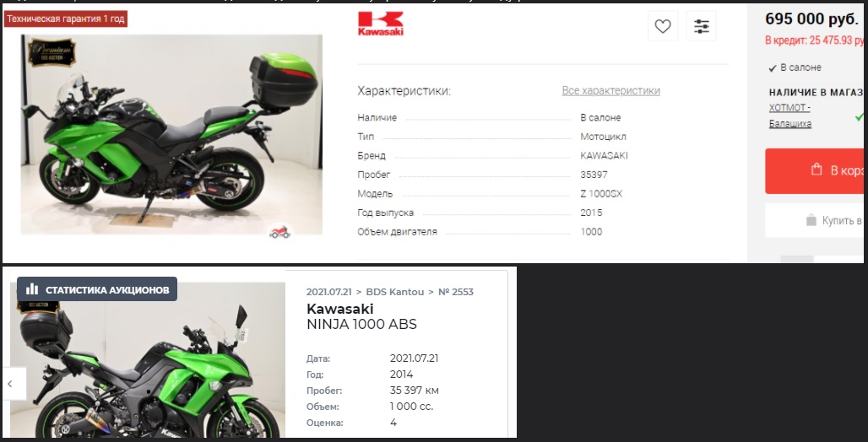Click the Kawasaki NINJA 1000 ABS title
The width and height of the screenshot is (868, 442).
[361, 316]
